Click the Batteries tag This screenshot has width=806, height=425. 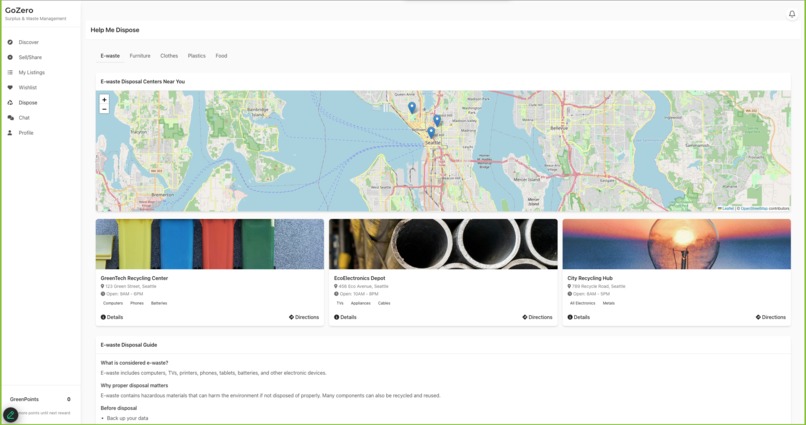click(159, 303)
